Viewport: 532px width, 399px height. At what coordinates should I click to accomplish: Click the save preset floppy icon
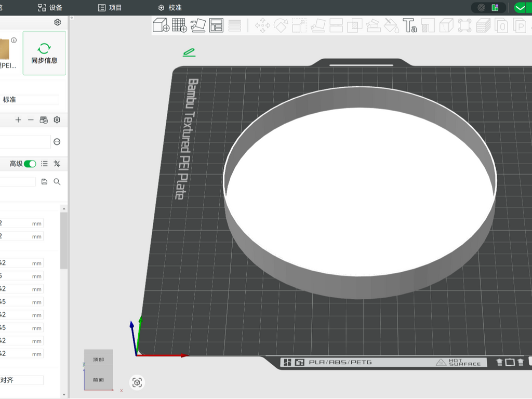coord(45,182)
